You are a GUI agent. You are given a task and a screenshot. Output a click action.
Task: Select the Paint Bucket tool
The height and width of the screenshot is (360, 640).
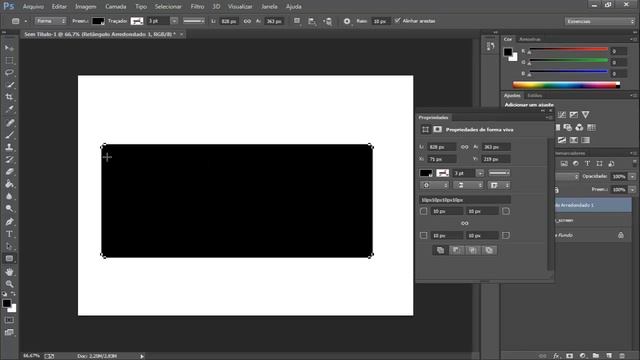(x=9, y=184)
